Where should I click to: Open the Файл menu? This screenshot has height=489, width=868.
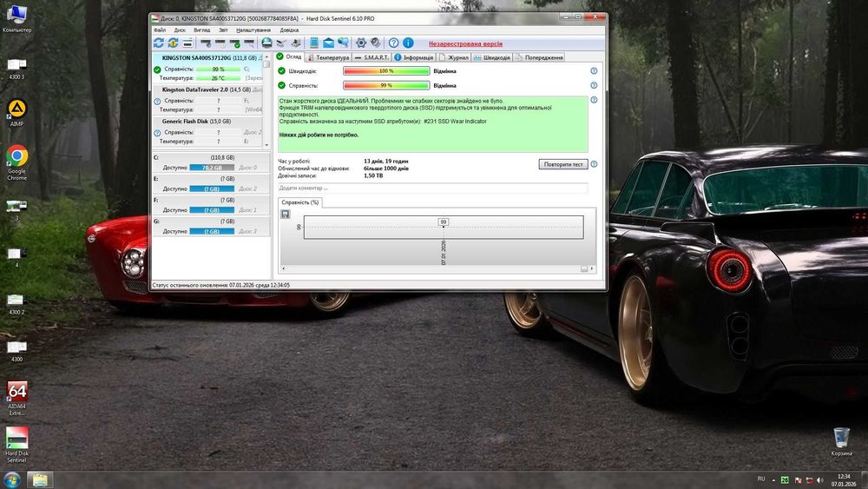coord(160,30)
